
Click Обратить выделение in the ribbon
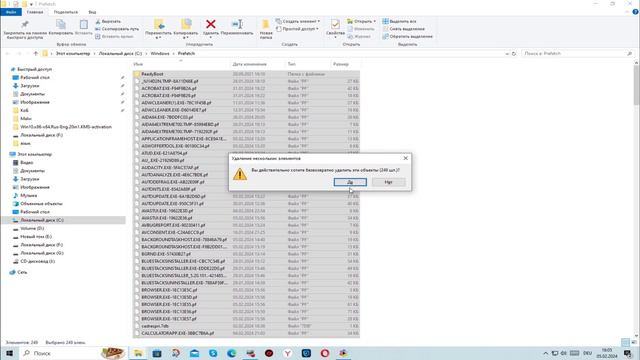click(407, 36)
